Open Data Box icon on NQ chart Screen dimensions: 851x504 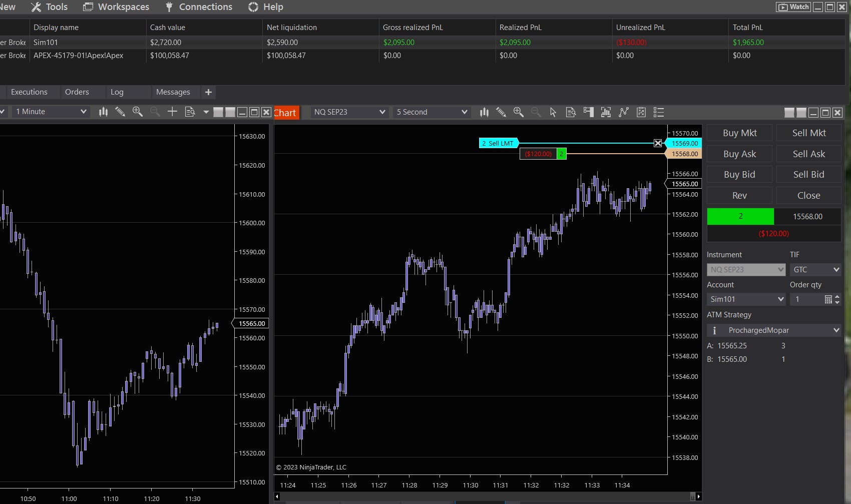571,112
